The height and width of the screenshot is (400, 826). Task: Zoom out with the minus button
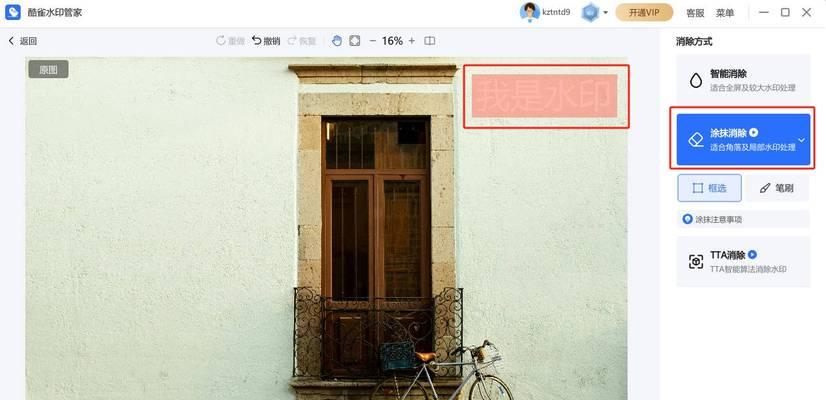[373, 41]
